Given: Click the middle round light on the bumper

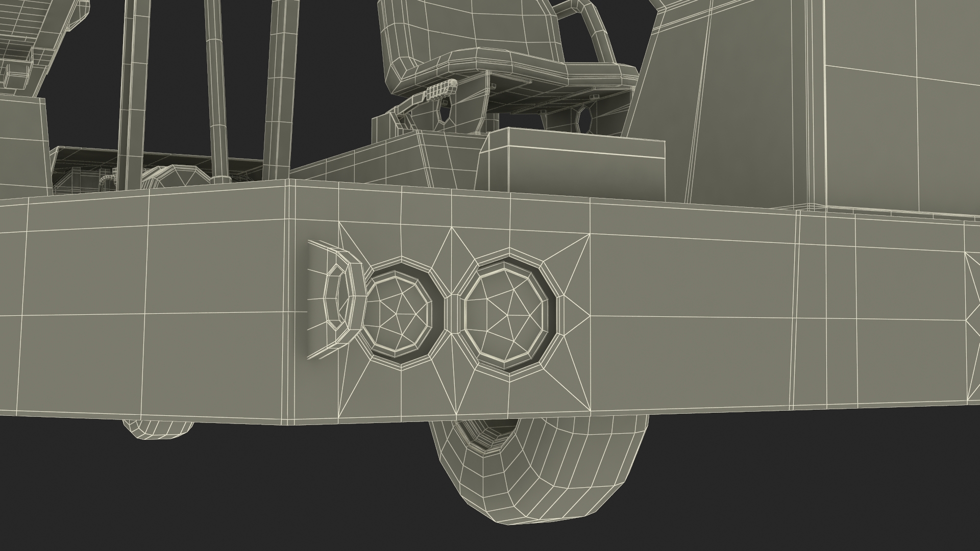Looking at the screenshot, I should tap(400, 315).
